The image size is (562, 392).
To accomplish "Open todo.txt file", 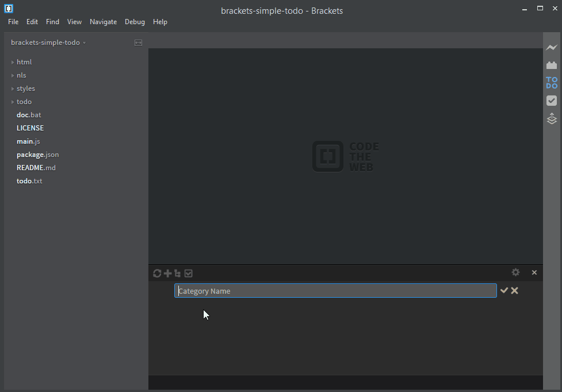I will click(29, 181).
